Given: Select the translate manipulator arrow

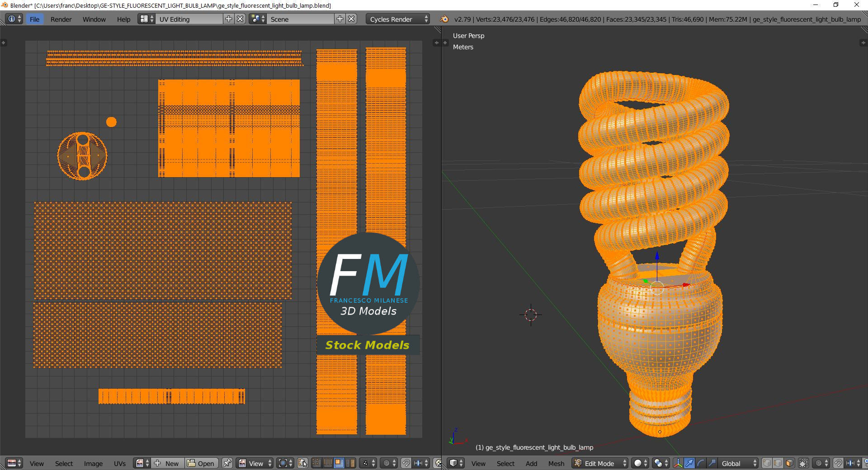Looking at the screenshot, I should [689, 463].
